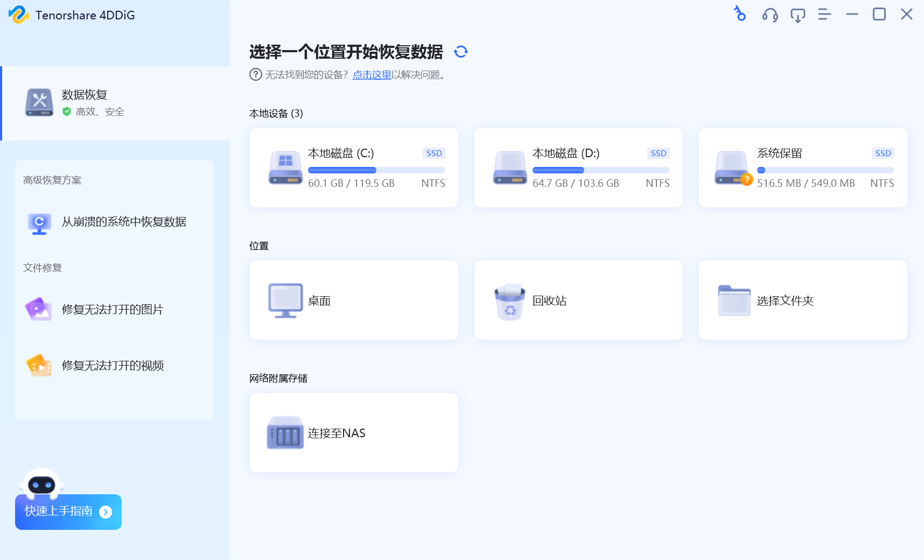The width and height of the screenshot is (924, 560).
Task: Click the 数据恢复 tools drive icon
Action: click(x=39, y=103)
